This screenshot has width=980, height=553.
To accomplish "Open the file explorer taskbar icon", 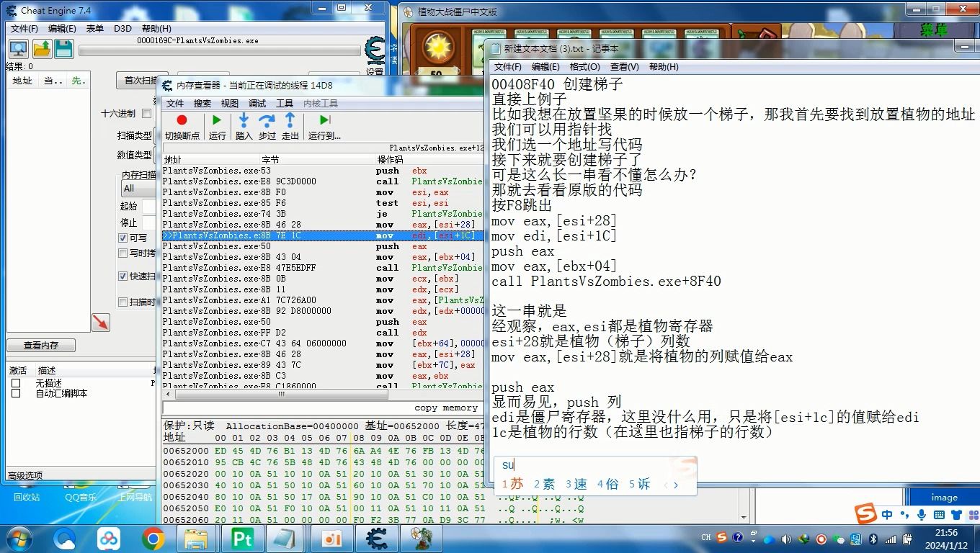I will click(x=196, y=538).
